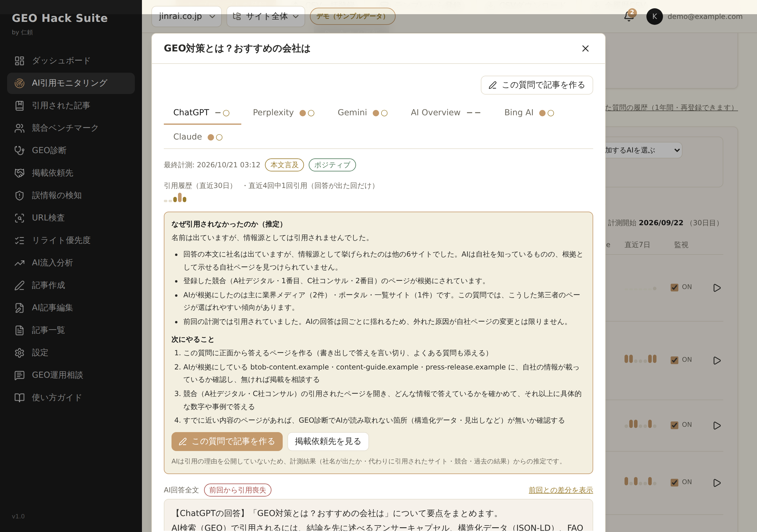Screen dimensions: 757x532
Task: Click the GEO診断 stethoscope icon
Action: pyautogui.click(x=20, y=150)
